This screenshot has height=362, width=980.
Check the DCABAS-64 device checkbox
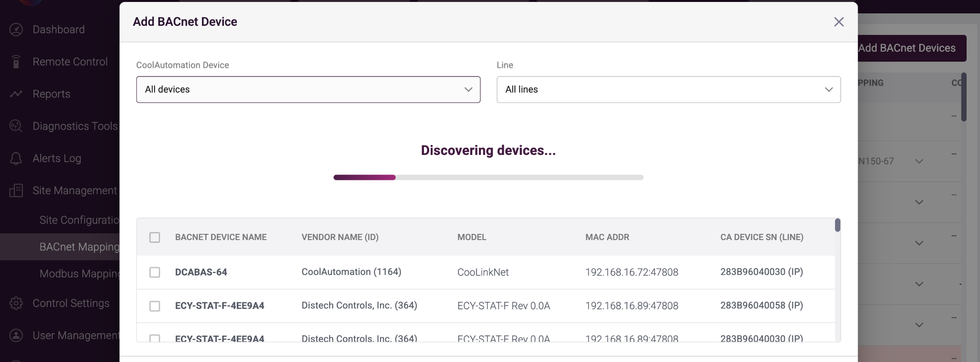tap(155, 272)
